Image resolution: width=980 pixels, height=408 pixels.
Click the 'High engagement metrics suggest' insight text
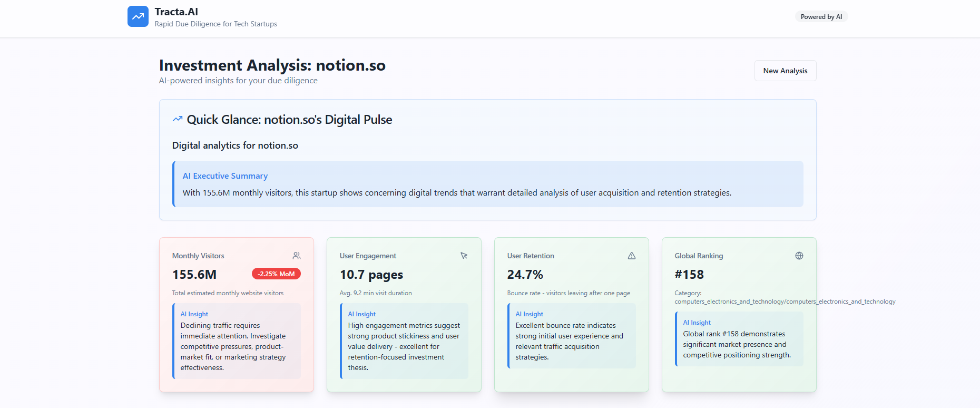[404, 346]
